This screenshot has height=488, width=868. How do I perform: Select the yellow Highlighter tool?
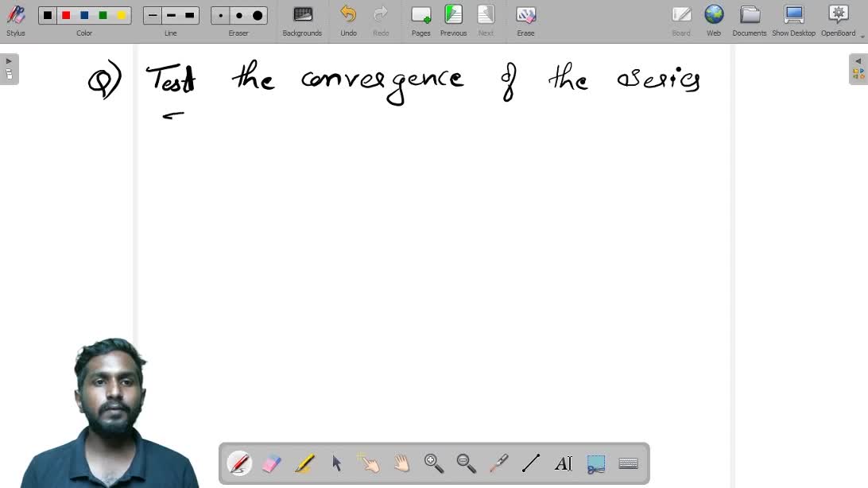304,463
